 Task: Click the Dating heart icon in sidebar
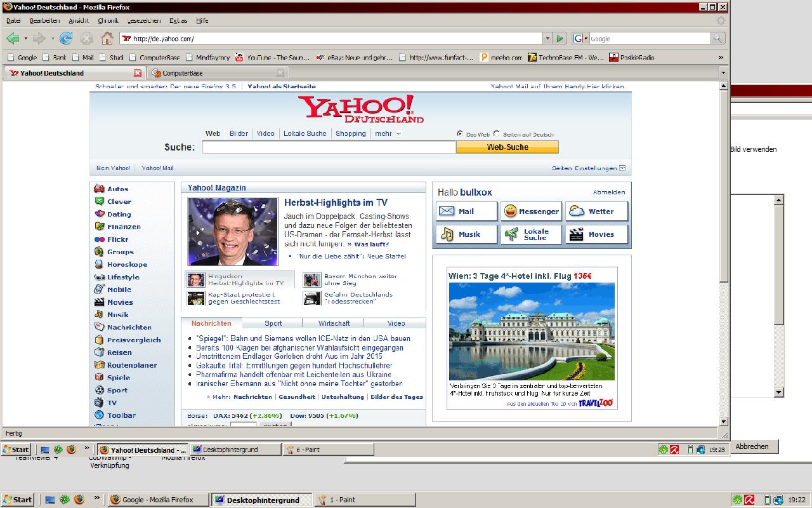[99, 214]
